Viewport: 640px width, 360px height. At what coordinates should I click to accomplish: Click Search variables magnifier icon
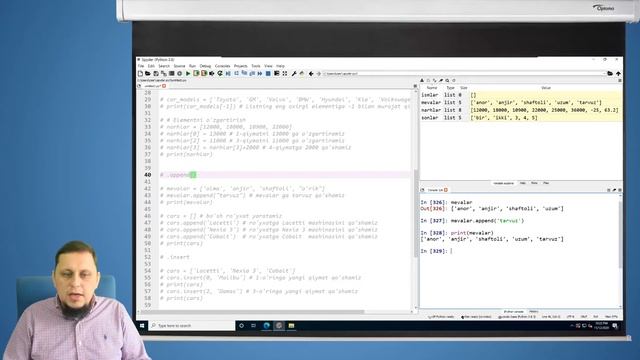(447, 81)
